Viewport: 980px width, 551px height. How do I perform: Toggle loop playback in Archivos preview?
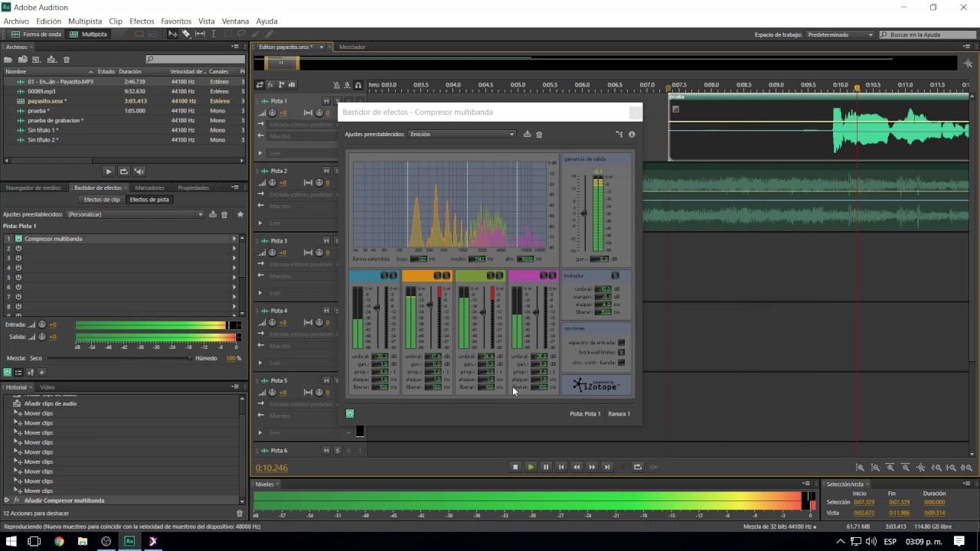(123, 171)
